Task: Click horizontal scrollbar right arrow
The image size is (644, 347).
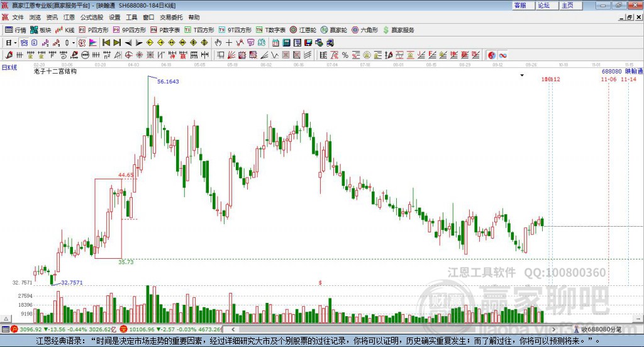Action: tap(553, 329)
